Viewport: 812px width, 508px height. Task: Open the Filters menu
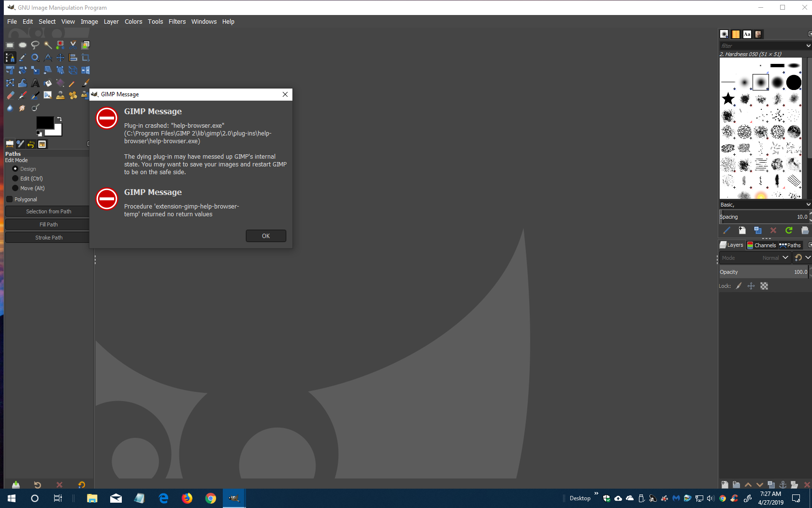[177, 22]
